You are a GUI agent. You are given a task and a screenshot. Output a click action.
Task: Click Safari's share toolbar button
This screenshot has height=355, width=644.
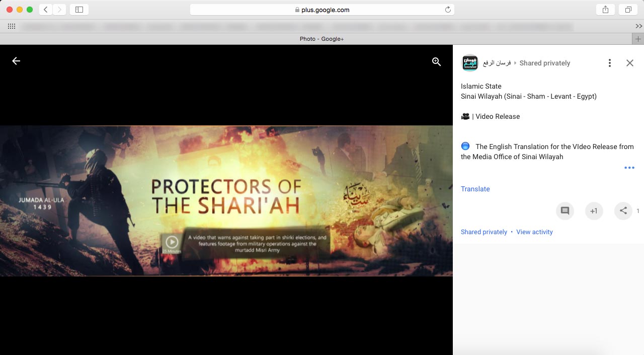pyautogui.click(x=605, y=10)
